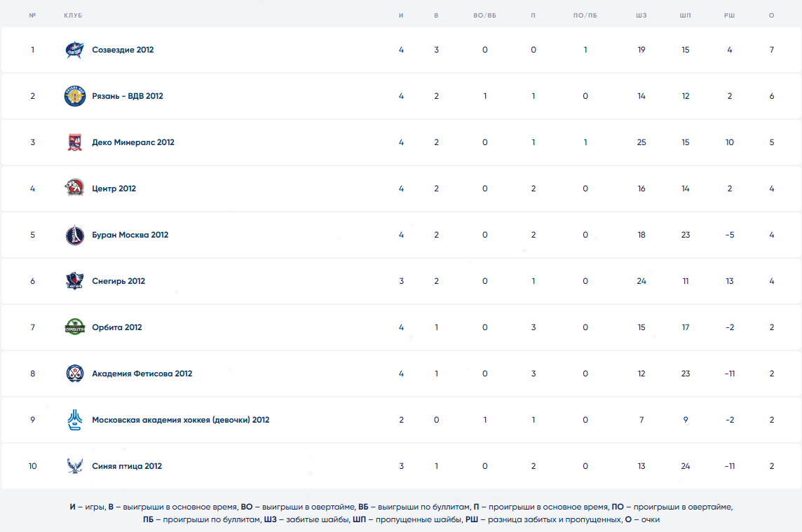Click the Центр 2012 team emblem
Image resolution: width=802 pixels, height=532 pixels.
point(74,189)
